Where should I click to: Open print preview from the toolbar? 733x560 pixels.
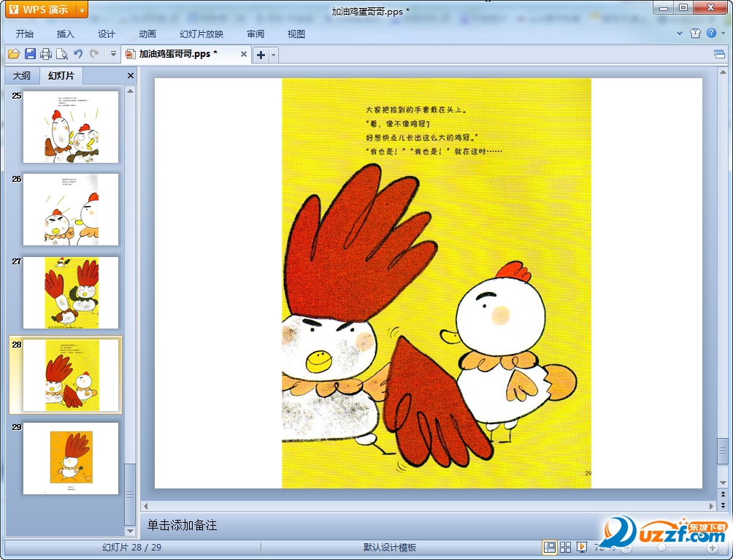(x=62, y=54)
